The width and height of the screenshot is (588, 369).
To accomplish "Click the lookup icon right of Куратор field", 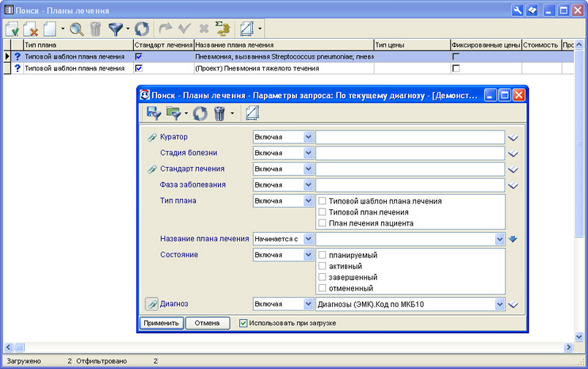I will tap(513, 138).
